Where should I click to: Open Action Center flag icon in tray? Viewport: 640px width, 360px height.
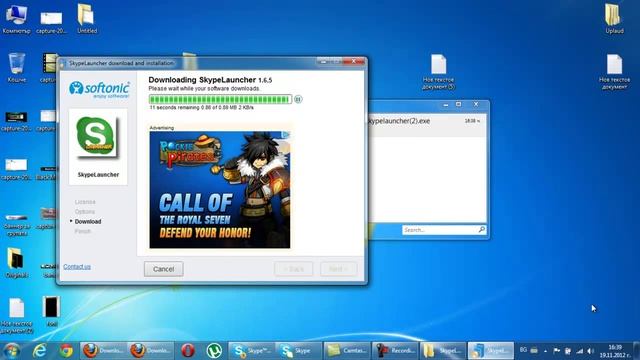(x=556, y=351)
